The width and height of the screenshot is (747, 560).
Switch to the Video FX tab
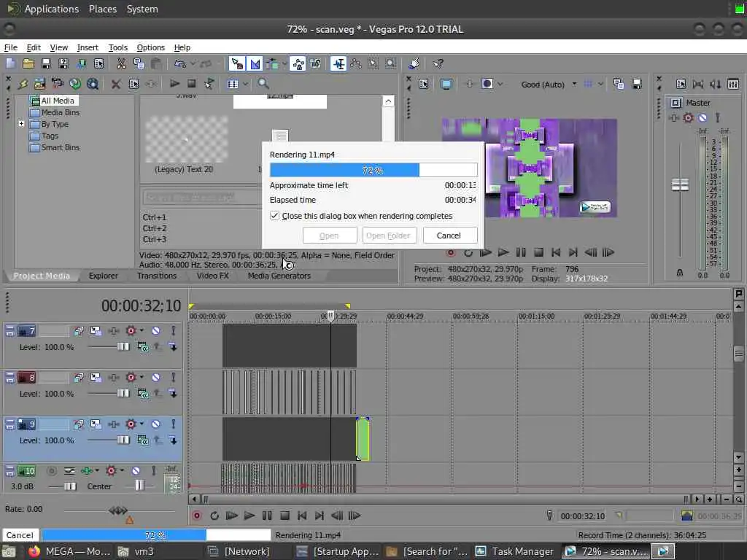click(212, 276)
